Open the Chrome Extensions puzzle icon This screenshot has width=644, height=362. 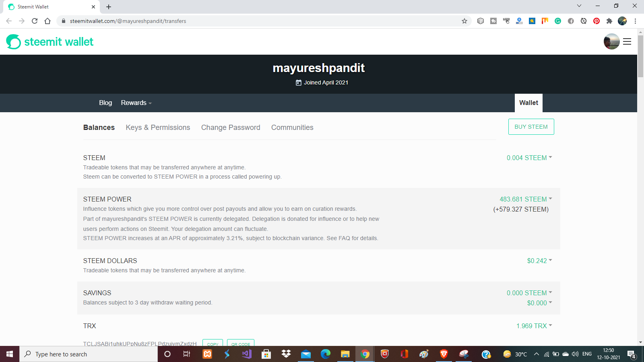(609, 21)
